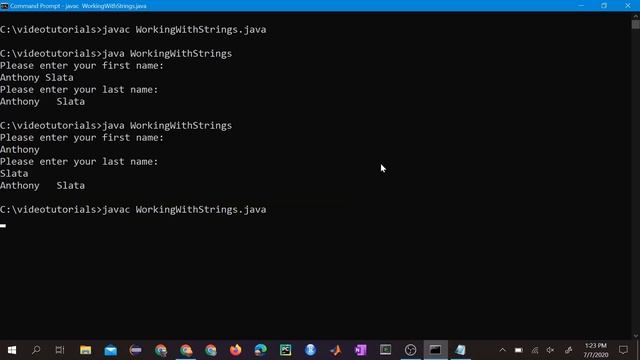The image size is (640, 360).
Task: Open taskbar Search magnifier
Action: pyautogui.click(x=36, y=350)
